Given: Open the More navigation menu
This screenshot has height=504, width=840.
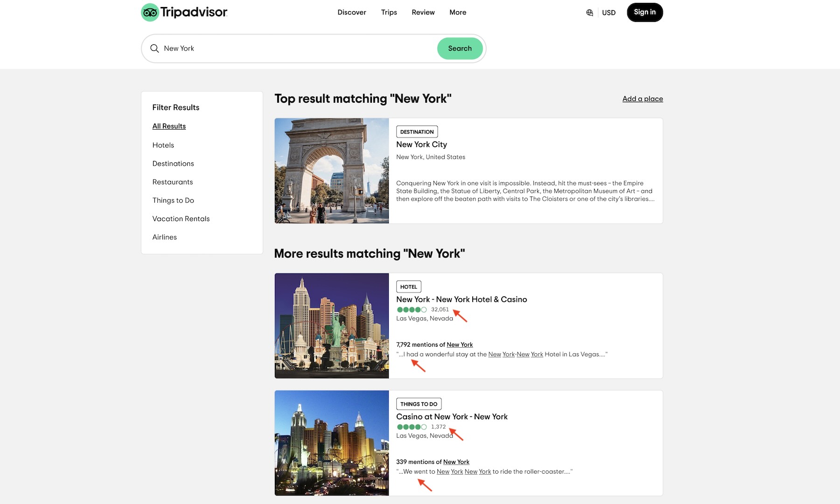Looking at the screenshot, I should pyautogui.click(x=457, y=13).
